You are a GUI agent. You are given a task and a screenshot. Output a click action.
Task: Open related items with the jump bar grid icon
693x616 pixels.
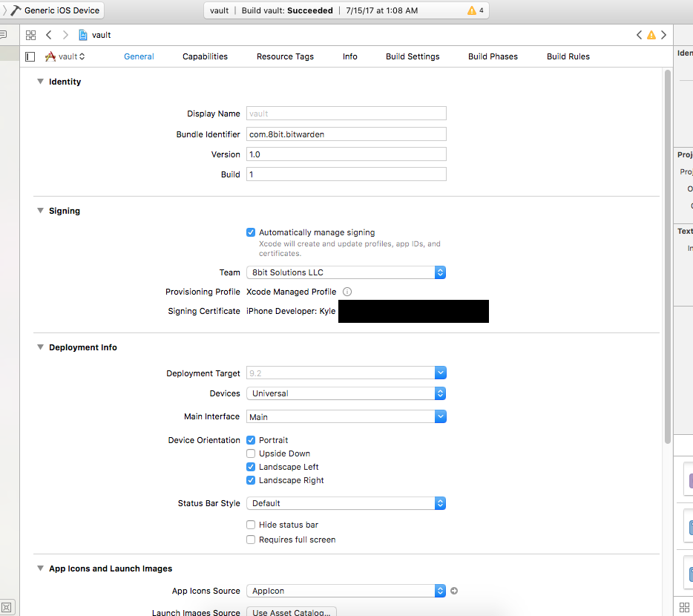coord(30,35)
